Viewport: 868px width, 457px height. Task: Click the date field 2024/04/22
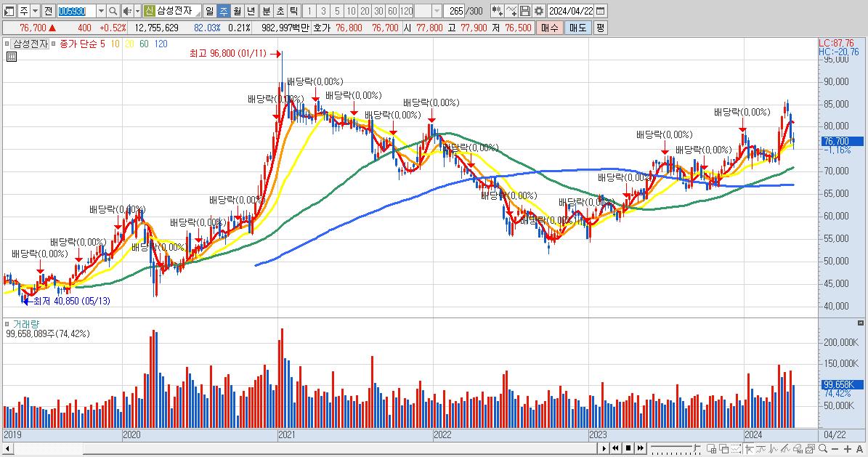coord(571,10)
